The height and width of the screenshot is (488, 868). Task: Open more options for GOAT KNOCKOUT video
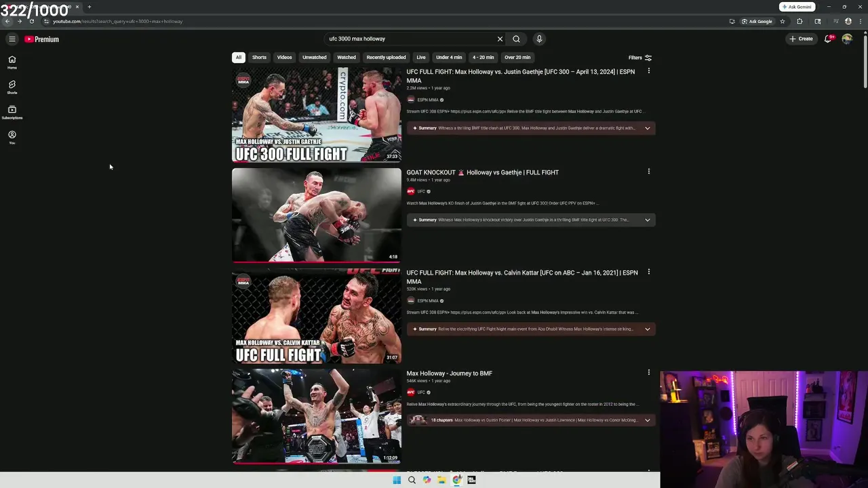click(649, 171)
